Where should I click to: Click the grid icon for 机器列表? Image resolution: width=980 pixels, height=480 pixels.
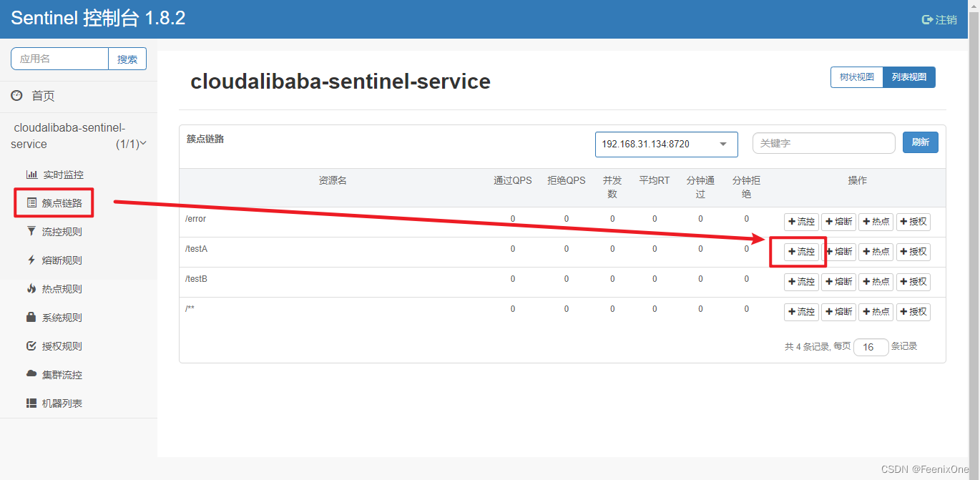(31, 403)
